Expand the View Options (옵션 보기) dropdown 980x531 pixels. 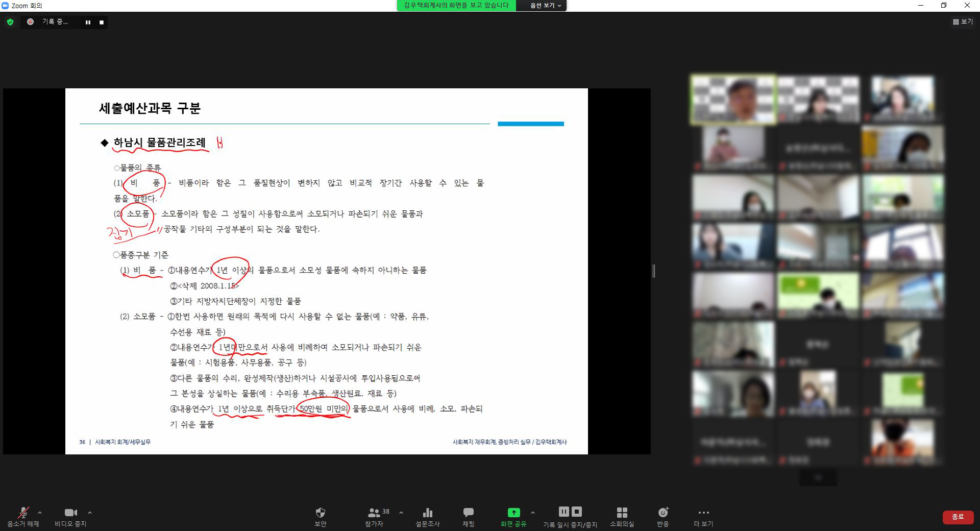[x=545, y=6]
